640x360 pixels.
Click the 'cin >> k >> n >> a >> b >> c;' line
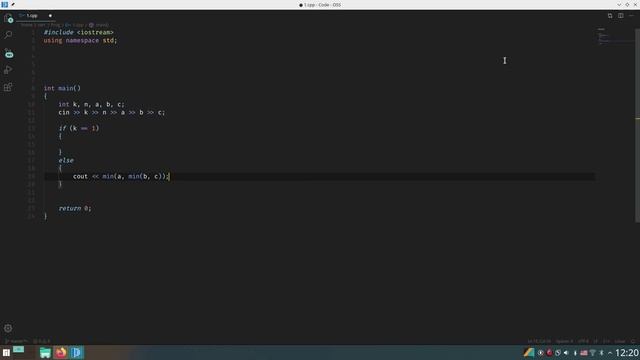point(111,112)
